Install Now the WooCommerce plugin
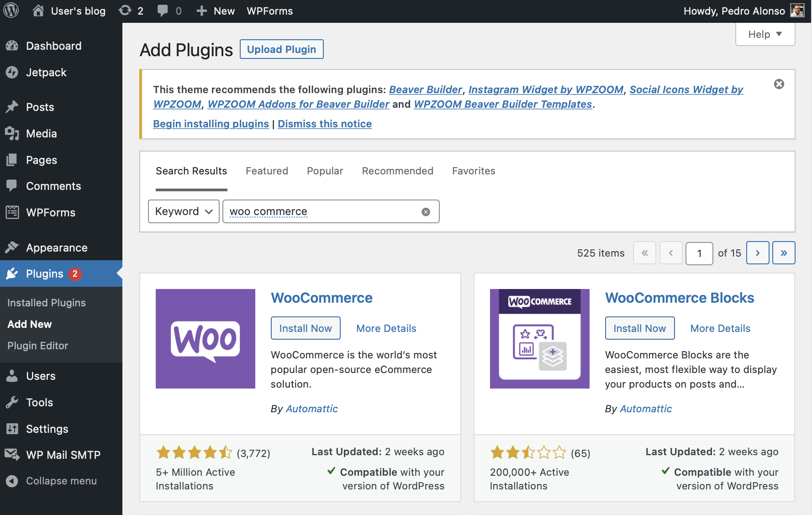The height and width of the screenshot is (515, 812). click(306, 328)
